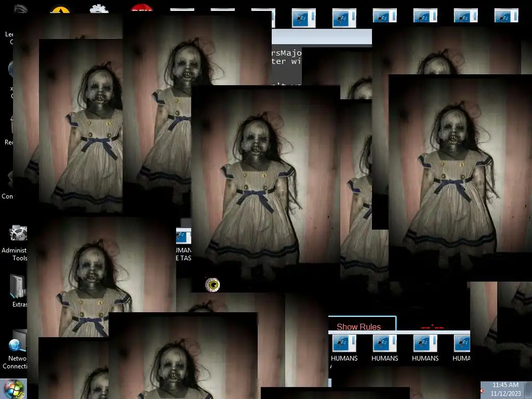
Task: Open the Windows Start orb
Action: click(x=14, y=389)
